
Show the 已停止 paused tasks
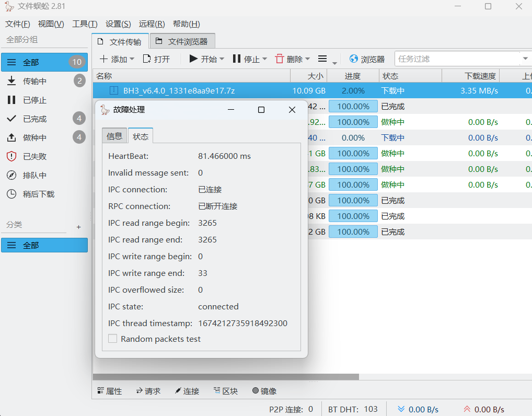pyautogui.click(x=44, y=100)
